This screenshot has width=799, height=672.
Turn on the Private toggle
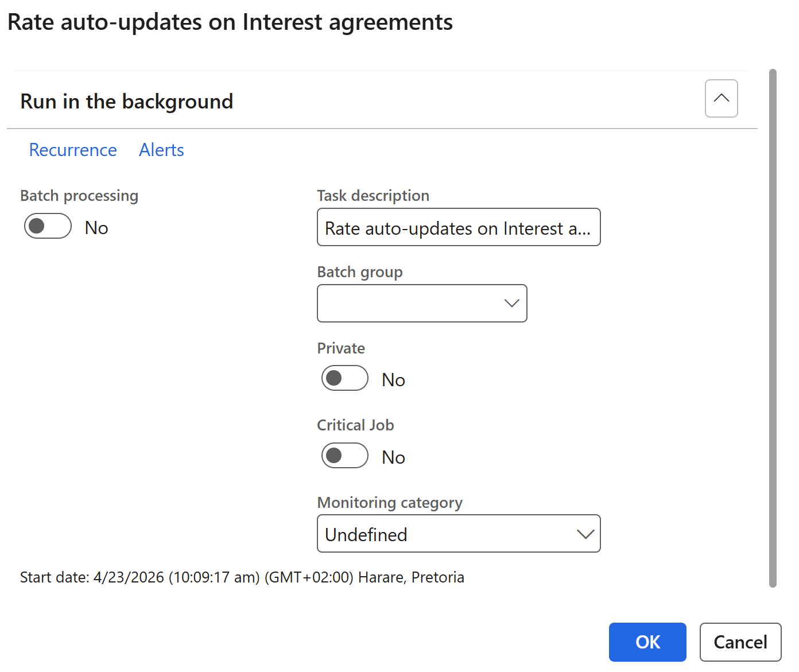[x=344, y=378]
